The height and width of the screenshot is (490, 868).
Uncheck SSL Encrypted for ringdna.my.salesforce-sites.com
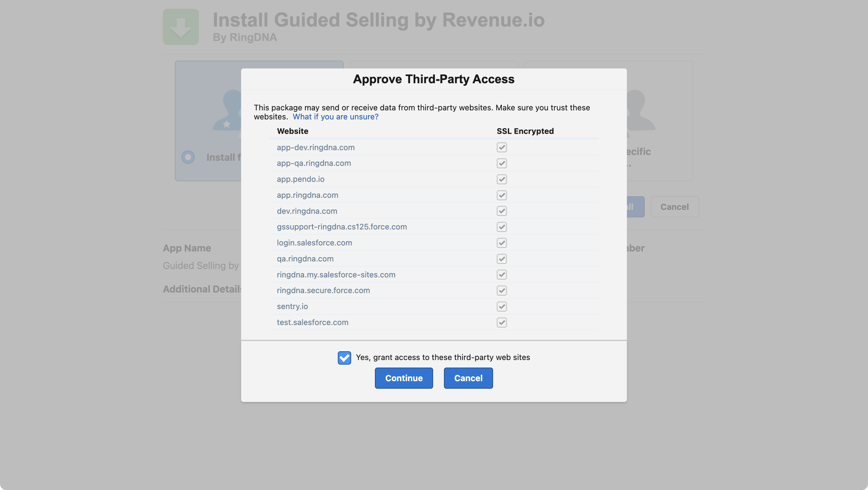[502, 274]
